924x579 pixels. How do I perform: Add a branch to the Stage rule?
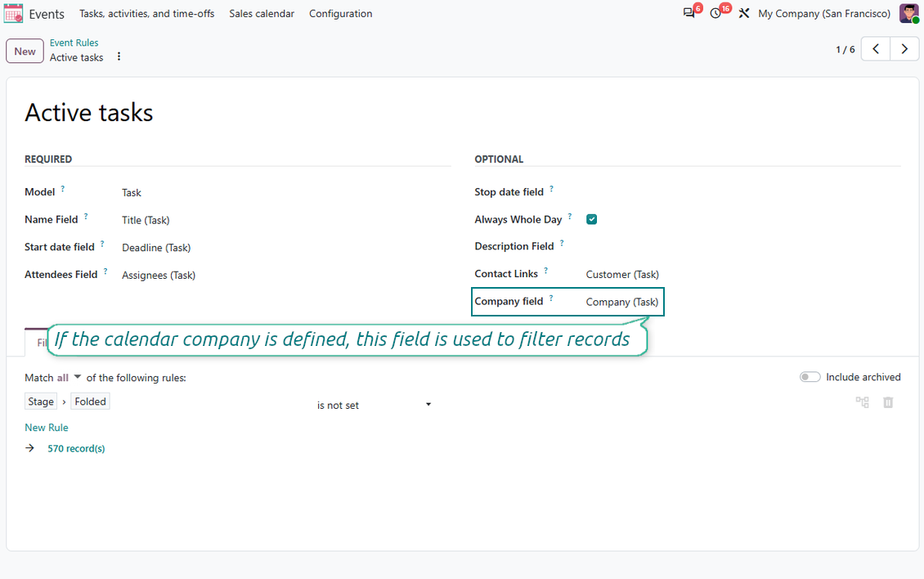862,402
